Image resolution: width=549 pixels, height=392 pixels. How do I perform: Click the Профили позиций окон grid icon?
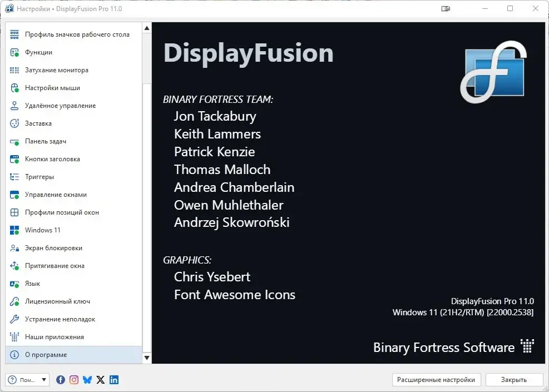[x=14, y=212]
